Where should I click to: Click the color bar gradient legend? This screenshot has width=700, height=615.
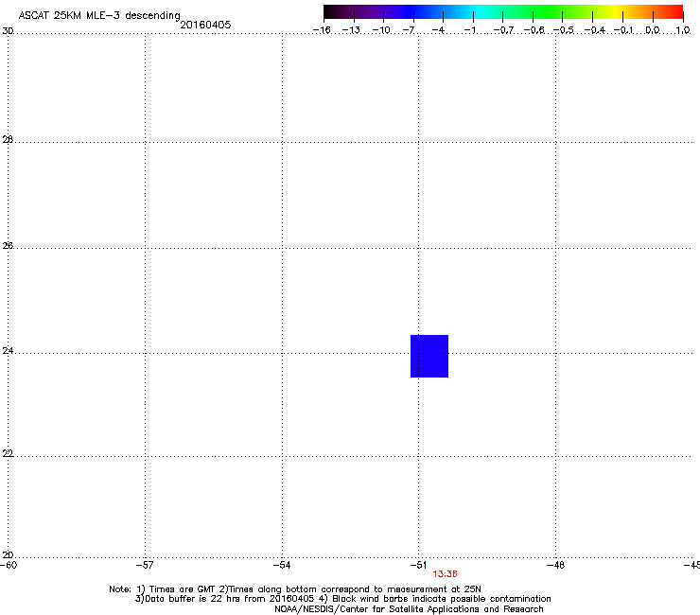503,12
